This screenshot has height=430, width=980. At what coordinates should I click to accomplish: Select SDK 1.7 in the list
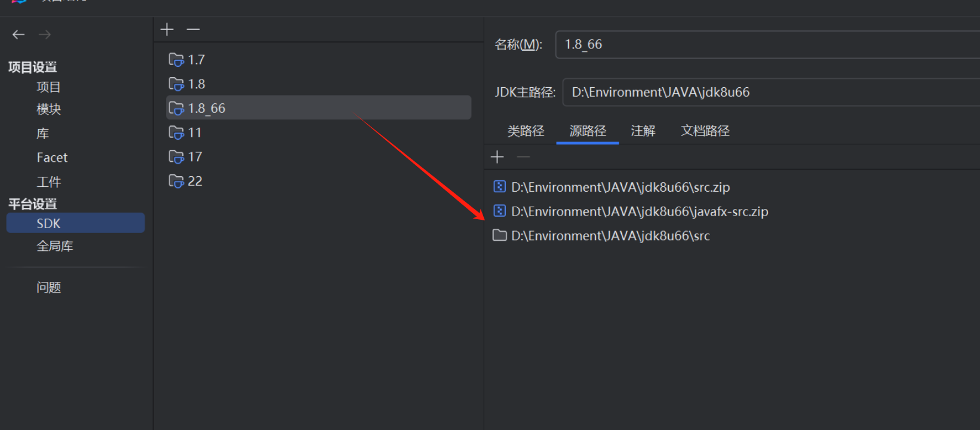(x=318, y=60)
